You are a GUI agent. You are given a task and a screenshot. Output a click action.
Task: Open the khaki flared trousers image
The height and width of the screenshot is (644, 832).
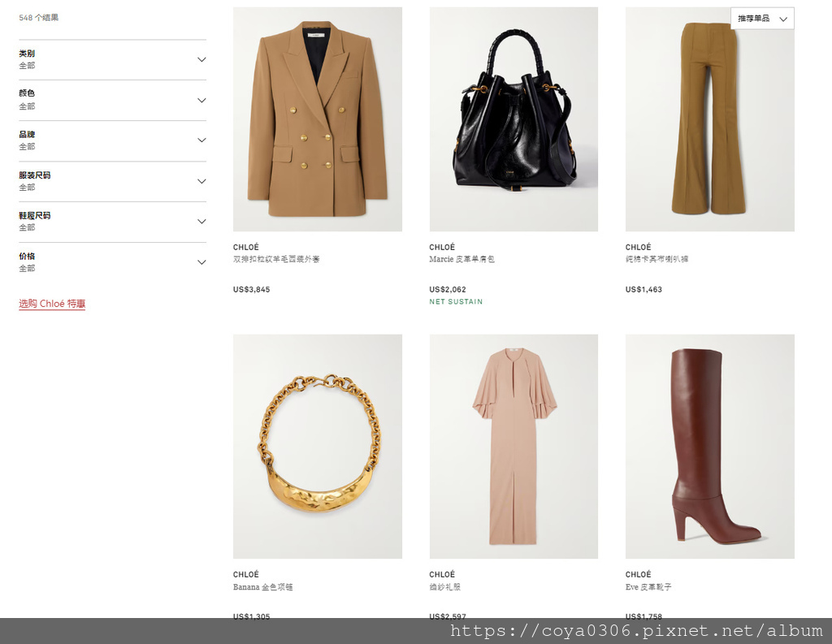(710, 119)
